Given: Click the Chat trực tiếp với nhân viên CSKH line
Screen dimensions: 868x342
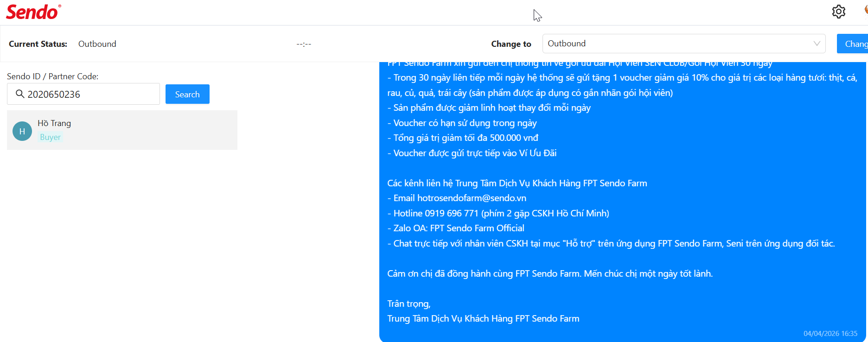Looking at the screenshot, I should point(611,243).
